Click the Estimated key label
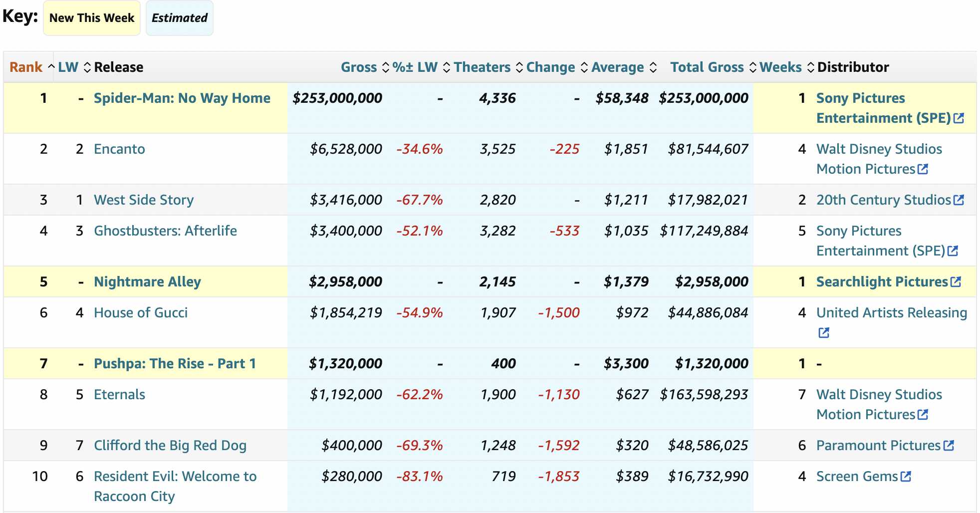The height and width of the screenshot is (513, 980). point(180,18)
